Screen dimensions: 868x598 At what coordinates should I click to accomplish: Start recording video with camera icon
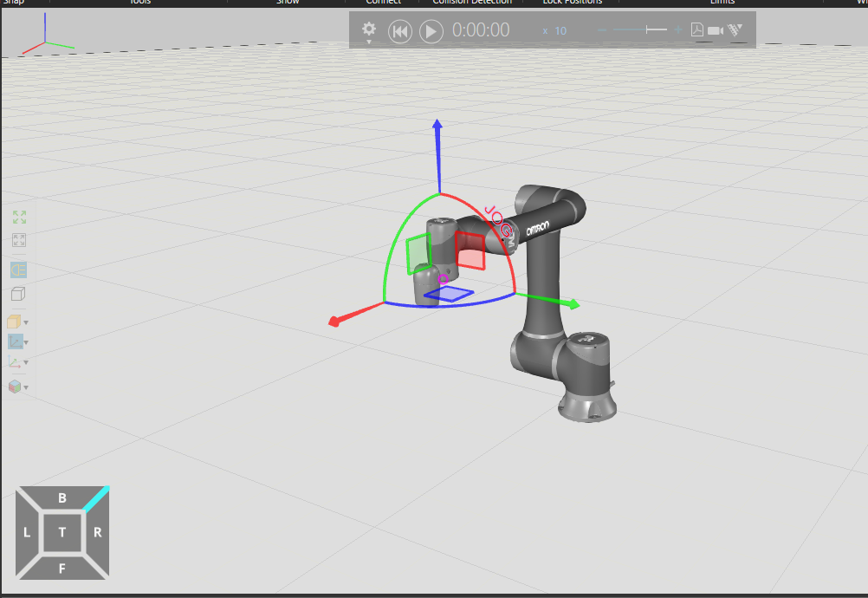pos(716,30)
